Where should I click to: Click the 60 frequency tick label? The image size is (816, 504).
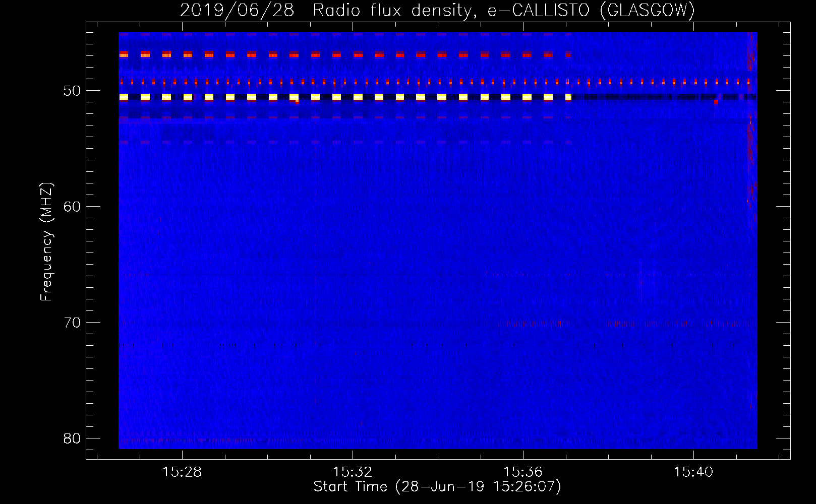pos(72,207)
